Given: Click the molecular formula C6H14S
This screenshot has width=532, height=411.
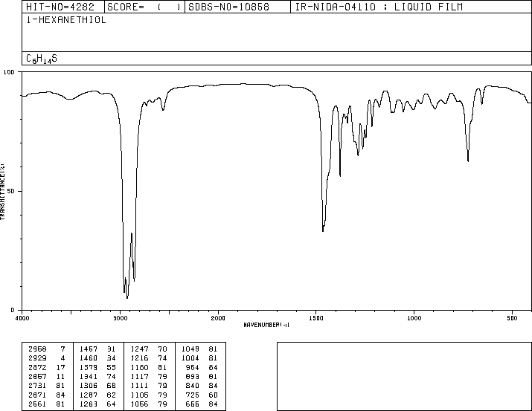Looking at the screenshot, I should (42, 59).
